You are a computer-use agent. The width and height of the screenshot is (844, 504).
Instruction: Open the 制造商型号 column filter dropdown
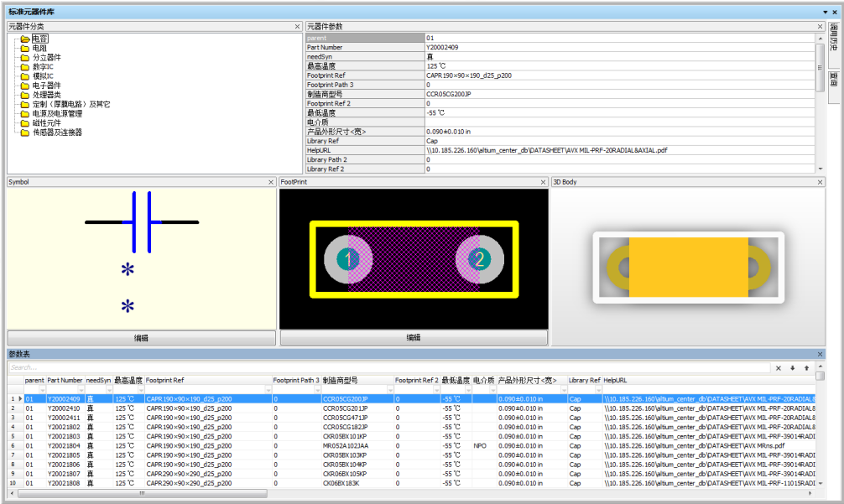click(390, 390)
